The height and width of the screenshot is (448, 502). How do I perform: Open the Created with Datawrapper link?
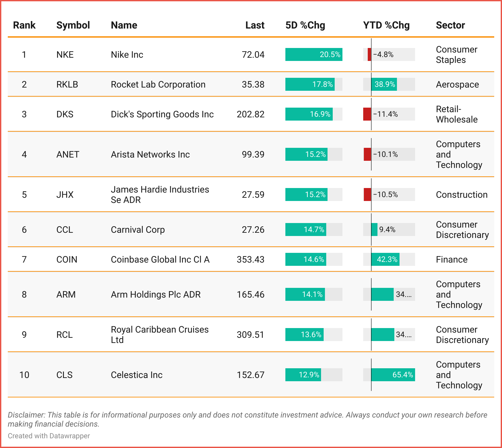(49, 436)
